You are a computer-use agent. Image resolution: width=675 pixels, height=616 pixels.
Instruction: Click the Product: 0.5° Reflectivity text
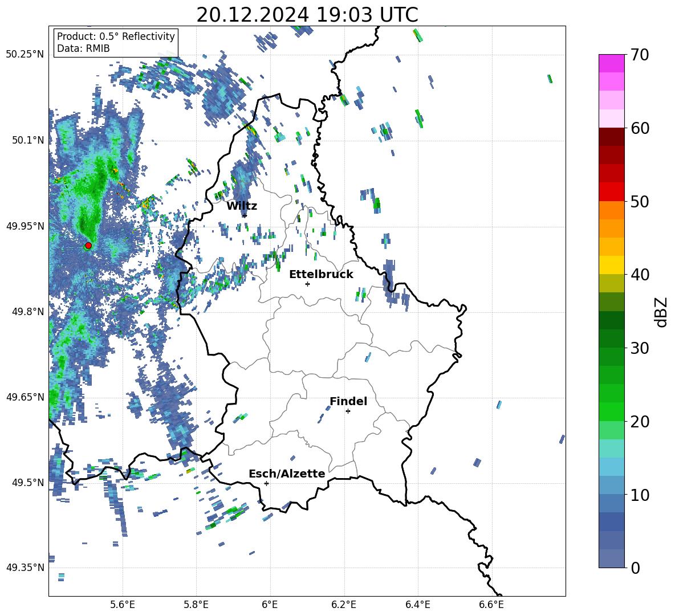pos(116,36)
